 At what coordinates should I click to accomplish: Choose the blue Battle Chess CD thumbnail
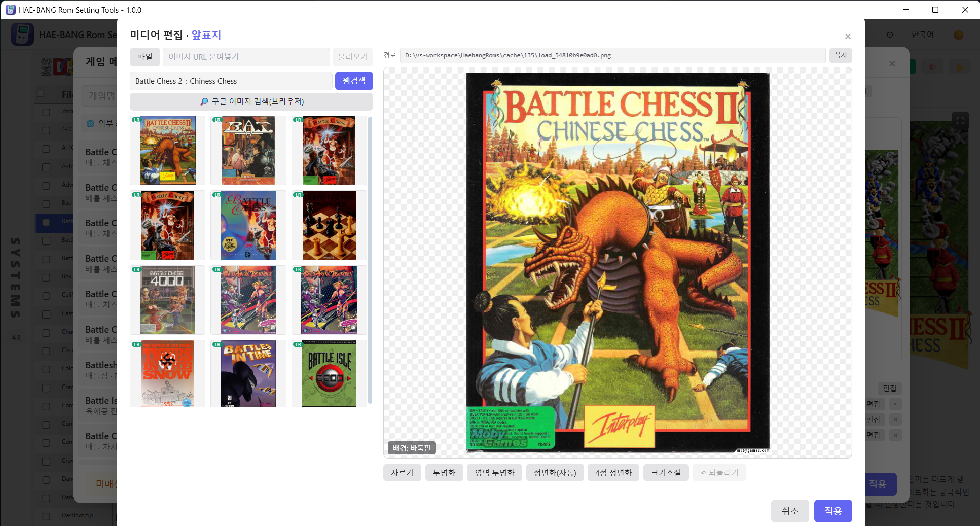point(248,225)
